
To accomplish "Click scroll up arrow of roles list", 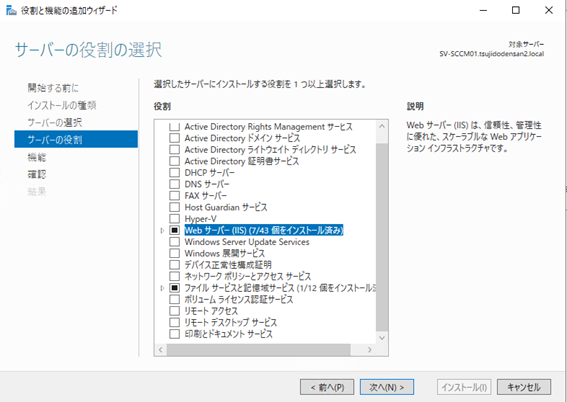I will 382,127.
